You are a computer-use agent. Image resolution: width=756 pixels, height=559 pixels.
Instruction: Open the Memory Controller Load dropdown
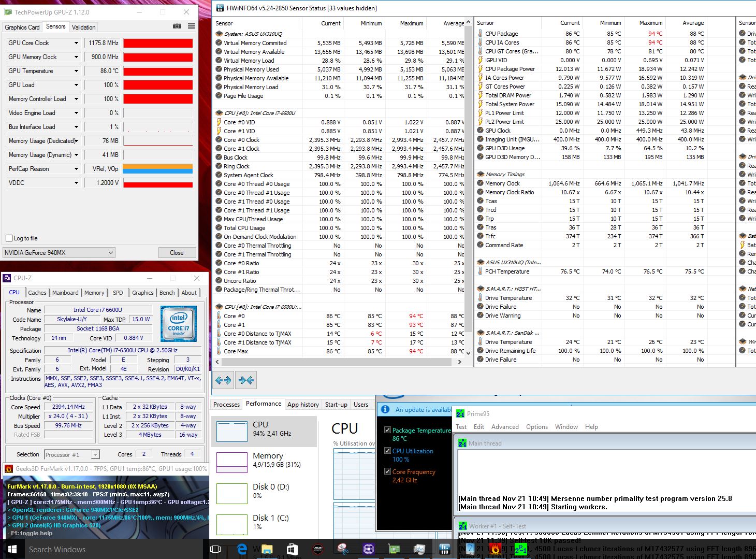coord(76,99)
